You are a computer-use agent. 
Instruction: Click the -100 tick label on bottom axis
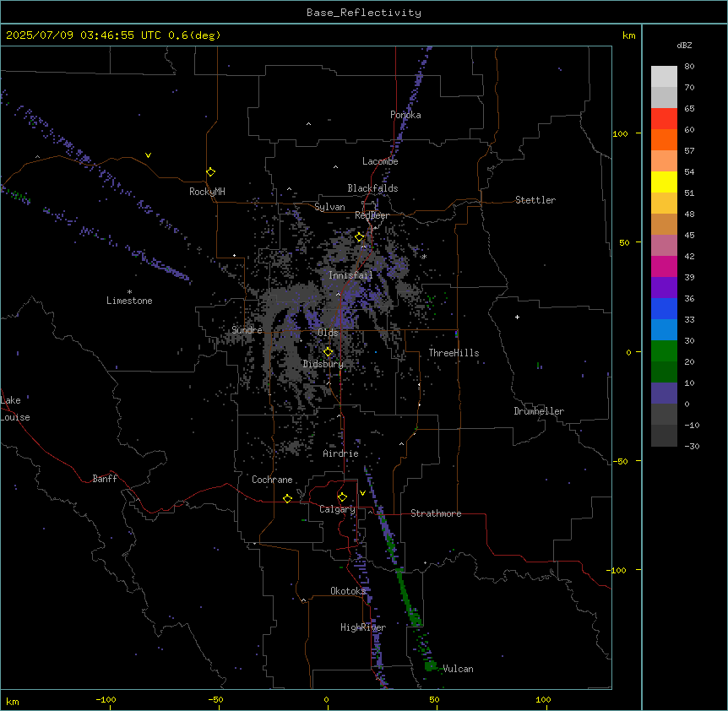point(106,699)
